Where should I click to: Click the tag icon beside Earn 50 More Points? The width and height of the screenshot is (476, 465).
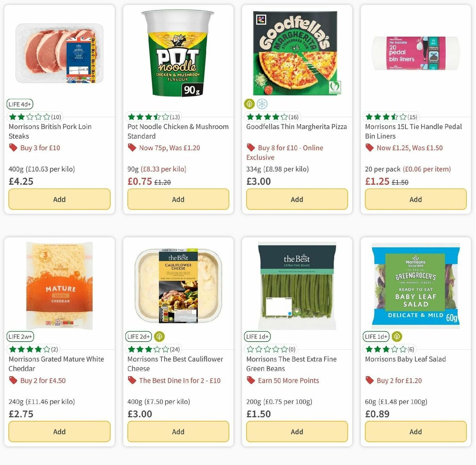click(x=251, y=380)
